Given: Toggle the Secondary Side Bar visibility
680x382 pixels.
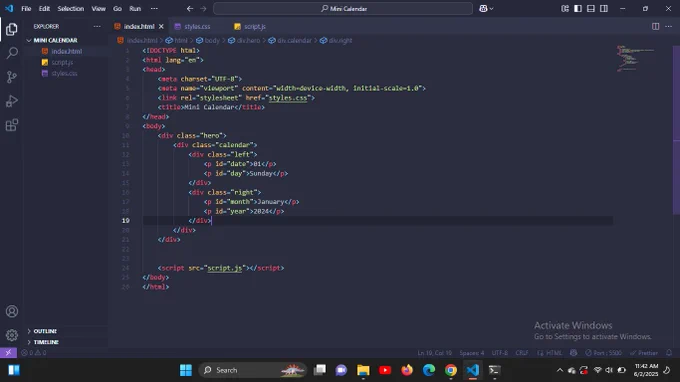Looking at the screenshot, I should [604, 8].
